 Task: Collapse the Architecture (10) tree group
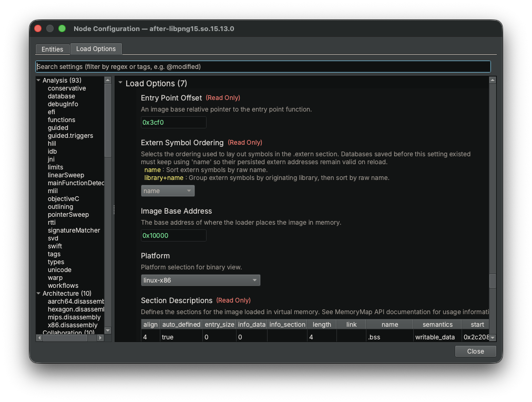pos(38,294)
